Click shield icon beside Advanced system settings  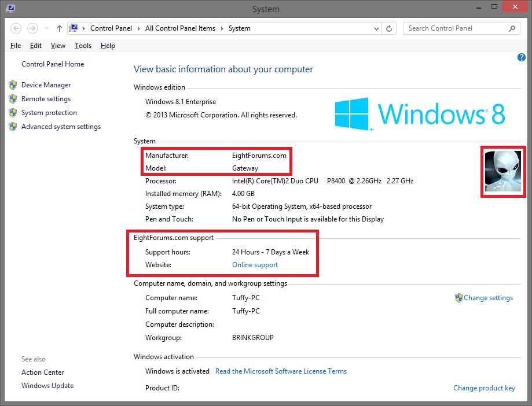pos(13,127)
